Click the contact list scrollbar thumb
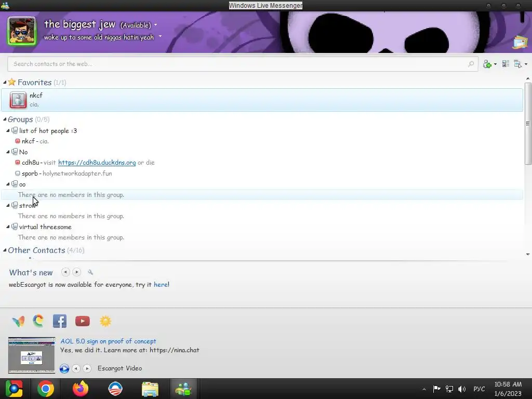The image size is (532, 399). [528, 124]
